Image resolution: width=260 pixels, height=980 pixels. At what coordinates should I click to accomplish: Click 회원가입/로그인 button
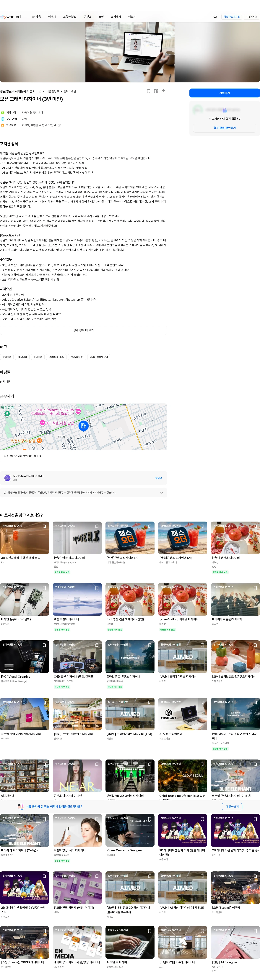click(231, 17)
